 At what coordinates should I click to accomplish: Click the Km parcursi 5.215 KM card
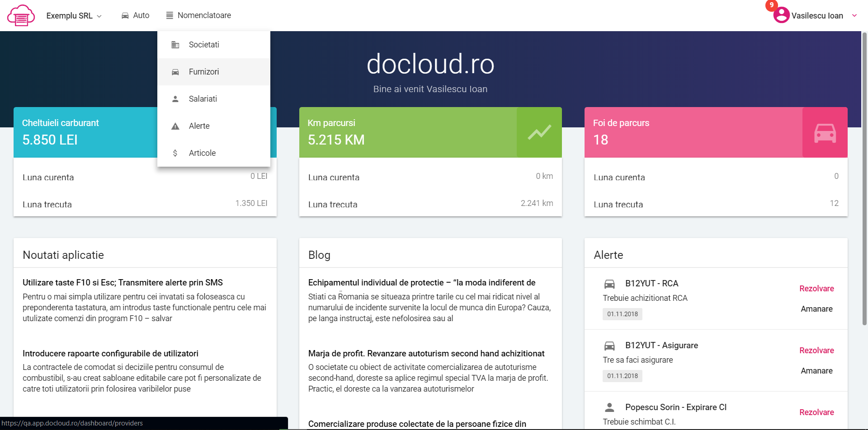coord(430,132)
